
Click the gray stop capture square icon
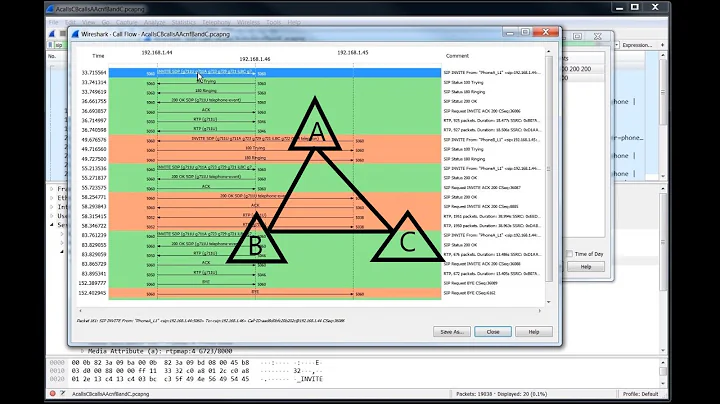62,34
